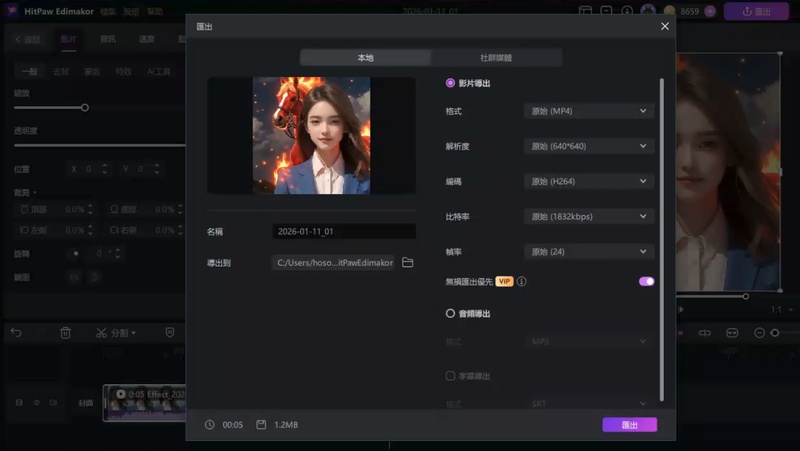Screen dimensions: 800x451
Task: Expand the 分割 split dropdown arrow
Action: click(134, 333)
